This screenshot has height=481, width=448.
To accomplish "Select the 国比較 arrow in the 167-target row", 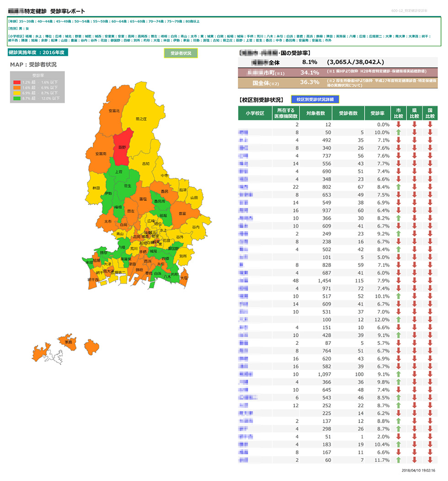I will tap(430, 453).
